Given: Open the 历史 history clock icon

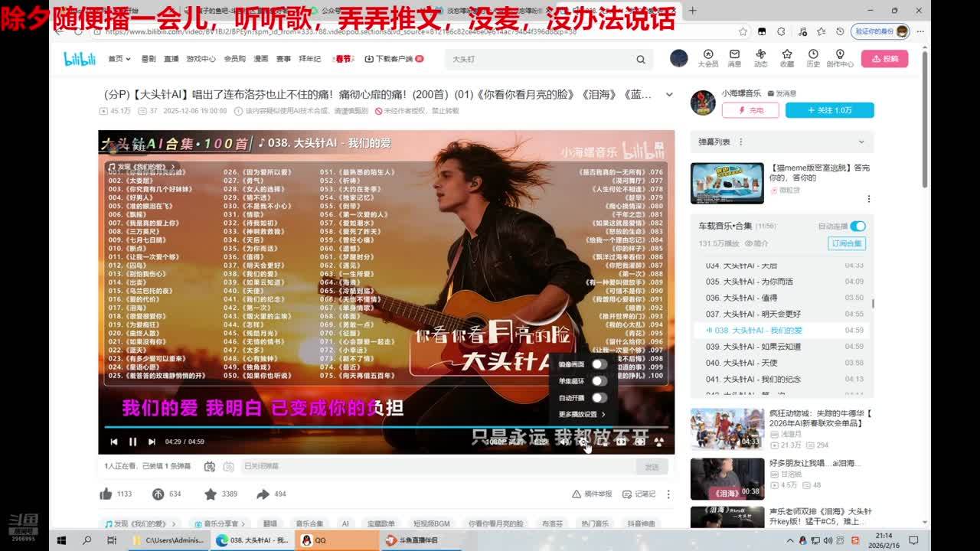Looking at the screenshot, I should [x=813, y=58].
